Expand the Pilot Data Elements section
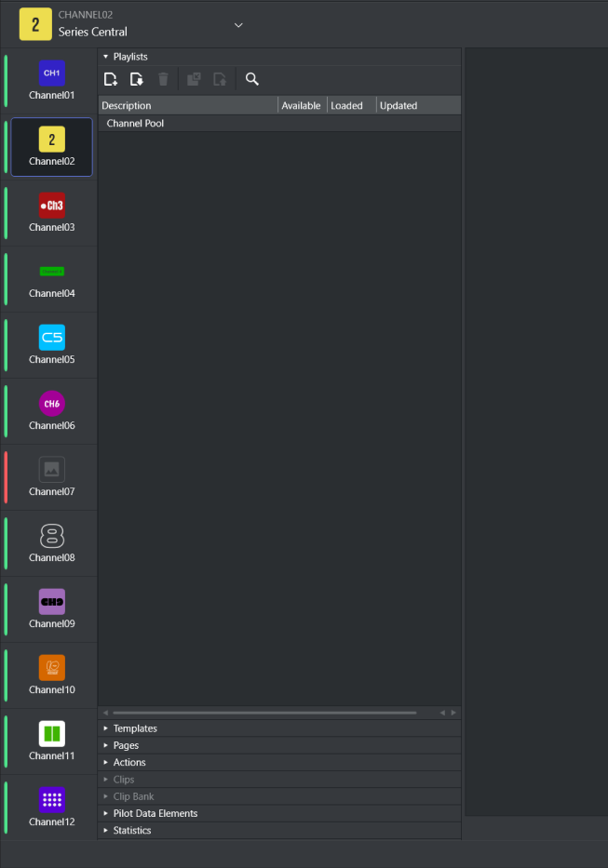608x868 pixels. coord(155,813)
